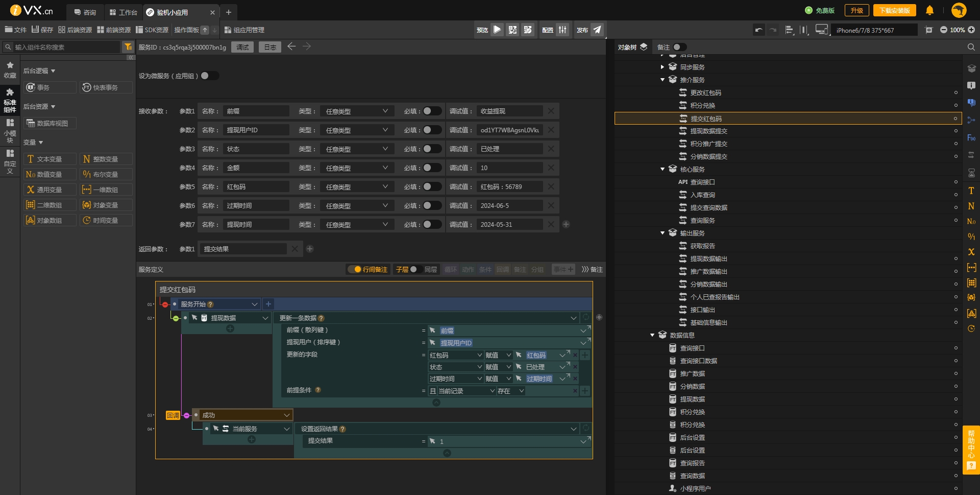Open the 帮助中心 help panel
The image size is (980, 495).
coord(971,450)
